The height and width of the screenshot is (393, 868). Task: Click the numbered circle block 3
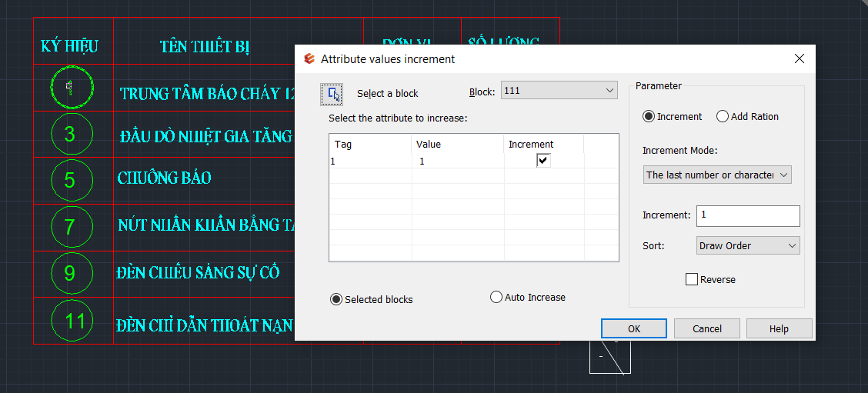72,135
